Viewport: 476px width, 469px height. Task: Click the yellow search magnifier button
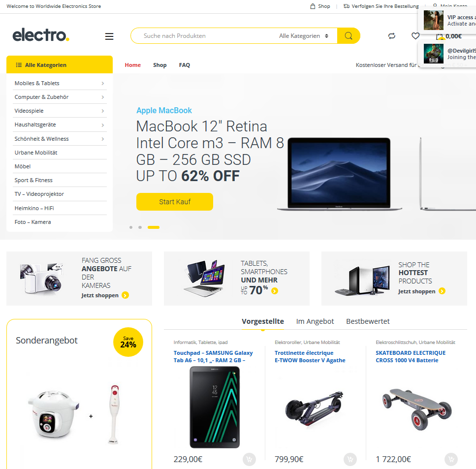(349, 36)
